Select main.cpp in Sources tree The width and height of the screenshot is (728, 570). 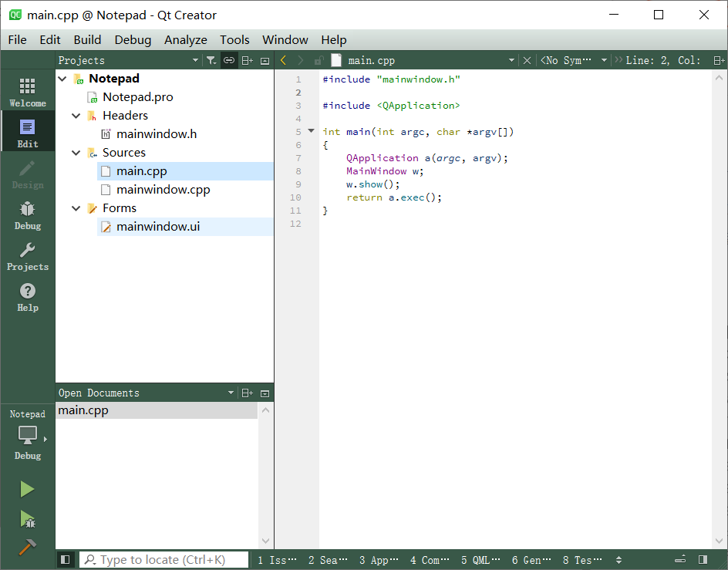pos(185,171)
